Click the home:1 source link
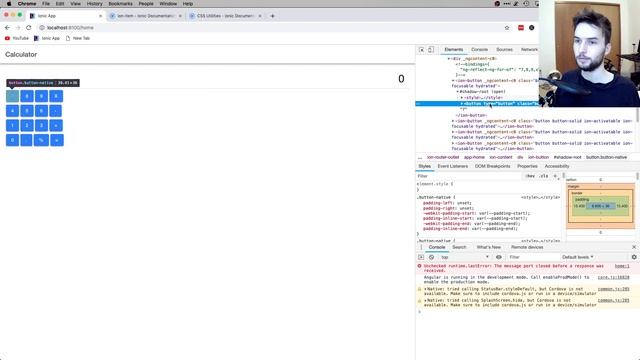Screen dimensions: 640x360 (622, 266)
